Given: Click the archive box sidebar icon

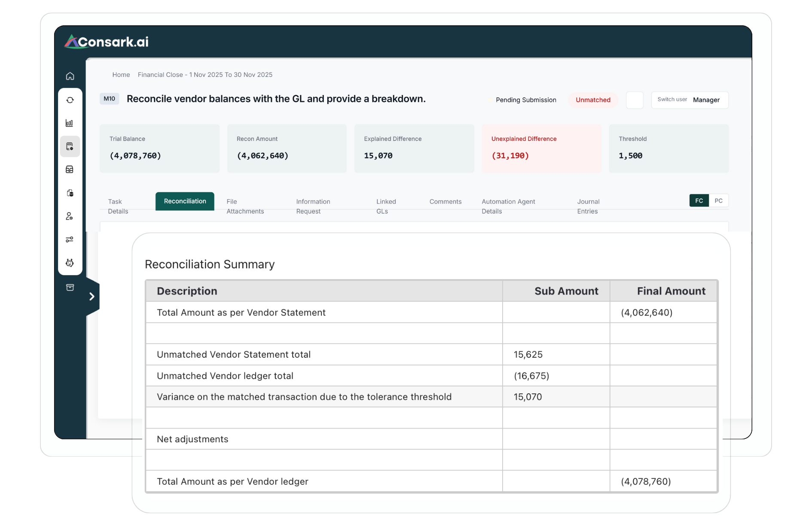Looking at the screenshot, I should point(70,287).
